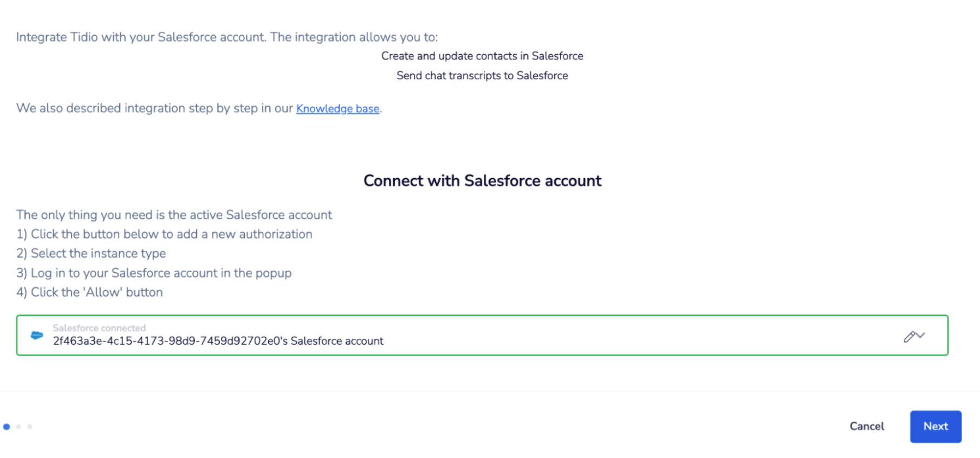Click step 4 'Allow' button instruction text
980x458 pixels.
(89, 292)
